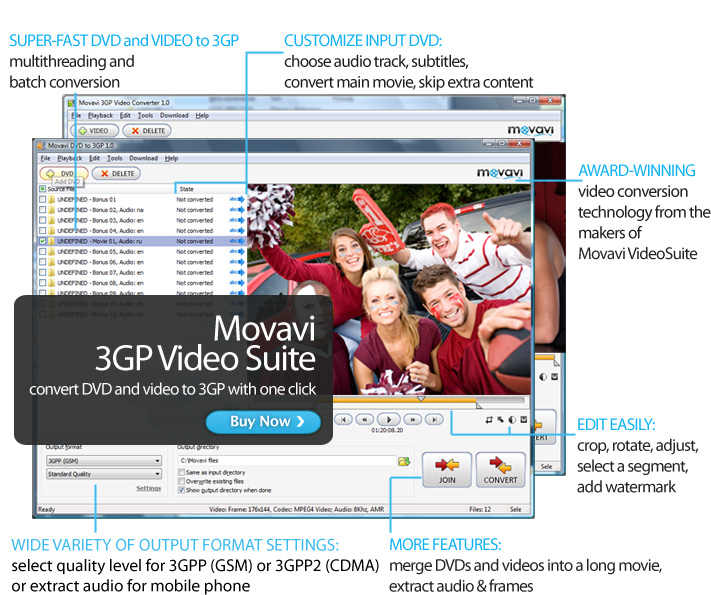This screenshot has width=711, height=595.
Task: Open Tools menu in 3GP Video Converter window
Action: click(145, 116)
